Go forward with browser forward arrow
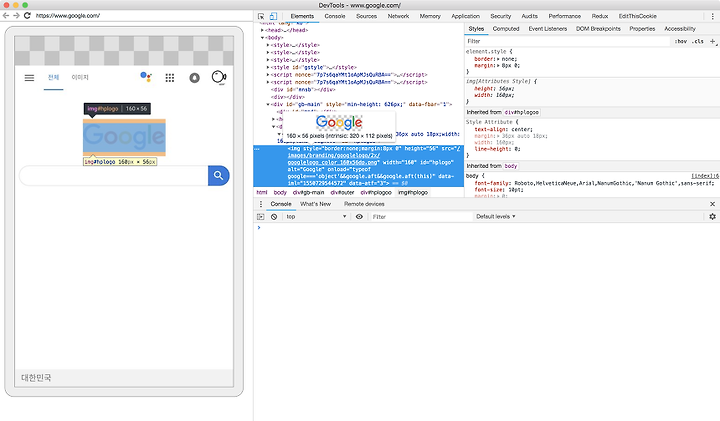The height and width of the screenshot is (421, 720). point(17,16)
